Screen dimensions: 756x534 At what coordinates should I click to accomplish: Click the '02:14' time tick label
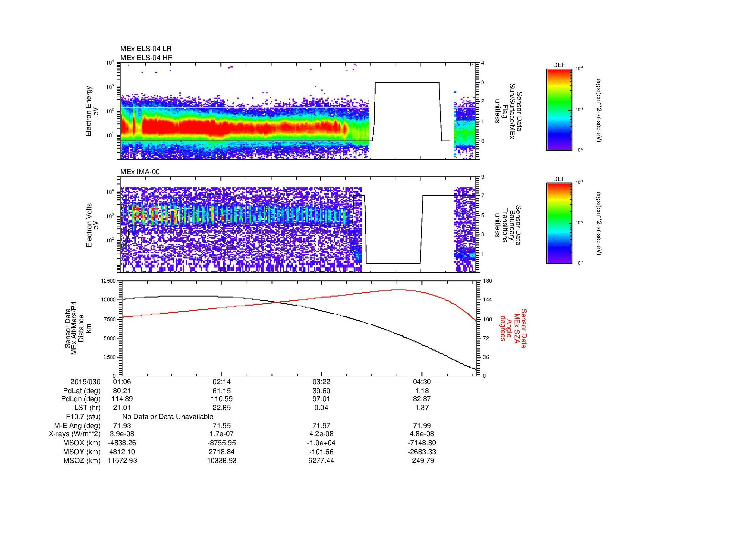click(x=222, y=382)
